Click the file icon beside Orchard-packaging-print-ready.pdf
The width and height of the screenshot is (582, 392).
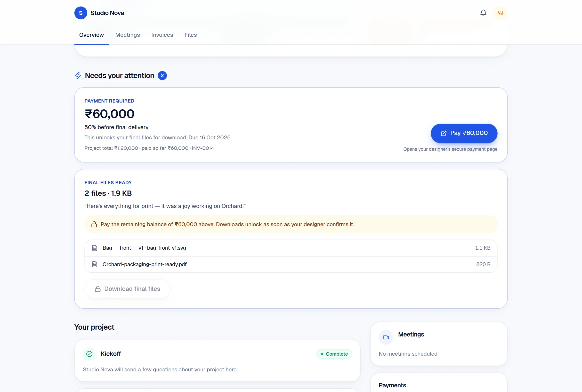[95, 264]
